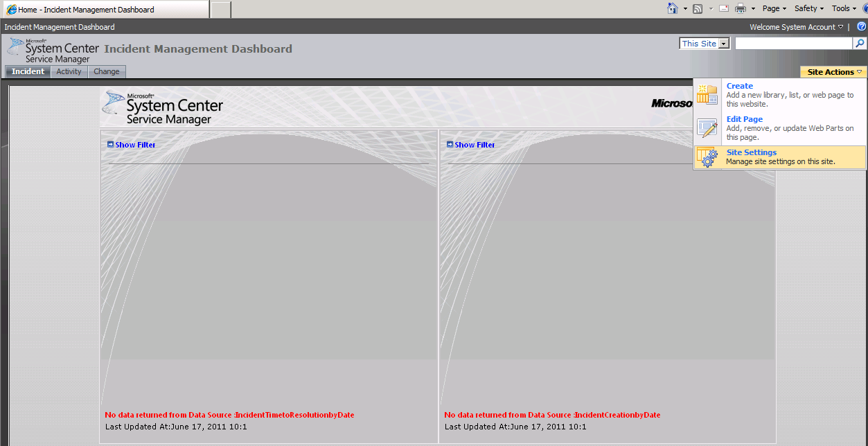This screenshot has height=446, width=868.
Task: Open the Site Actions menu
Action: click(x=832, y=71)
